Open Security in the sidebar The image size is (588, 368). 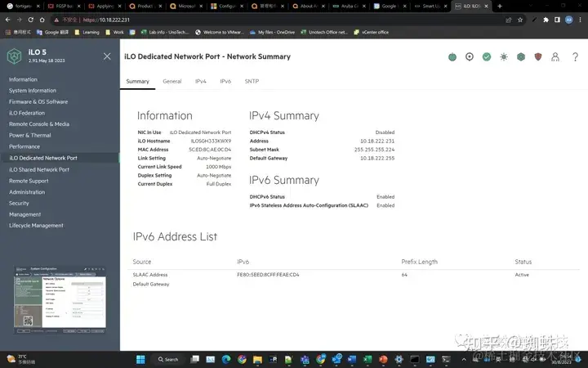tap(19, 203)
